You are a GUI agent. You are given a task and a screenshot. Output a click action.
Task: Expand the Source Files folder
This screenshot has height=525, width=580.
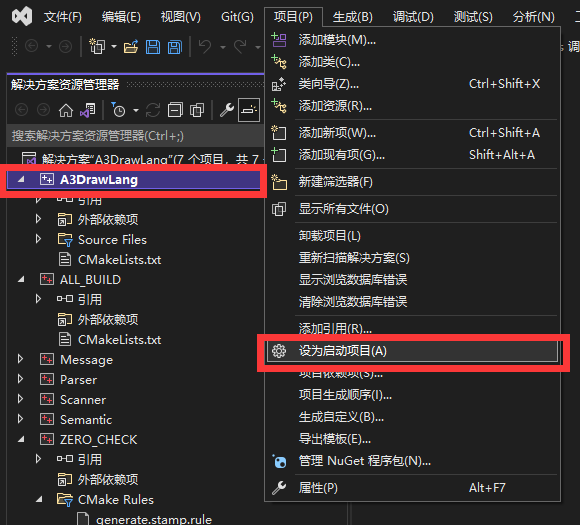38,239
